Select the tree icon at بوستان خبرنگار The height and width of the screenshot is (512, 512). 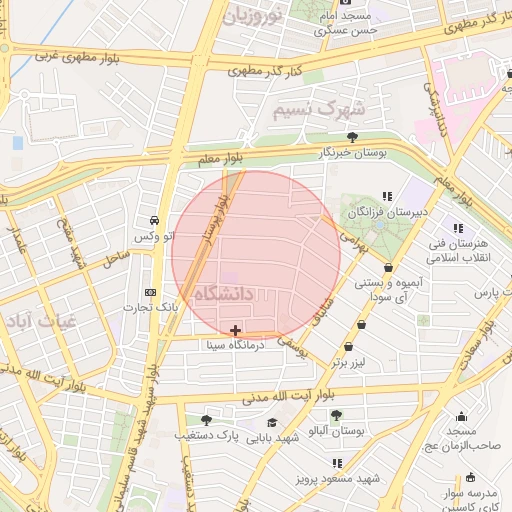point(352,137)
